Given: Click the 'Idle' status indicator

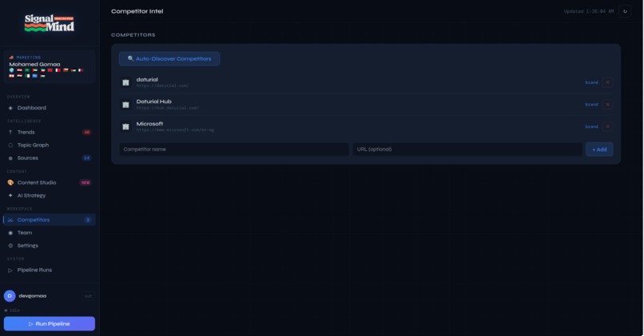Looking at the screenshot, I should coord(12,310).
